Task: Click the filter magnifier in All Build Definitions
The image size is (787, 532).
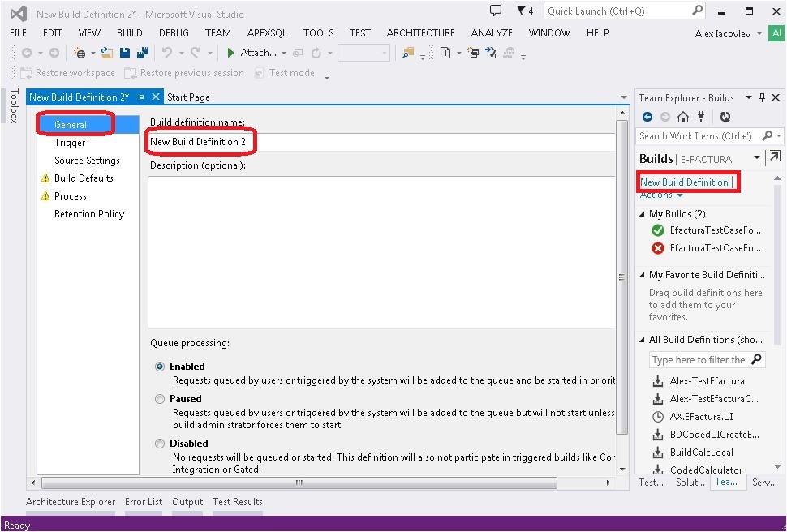Action: [x=756, y=359]
